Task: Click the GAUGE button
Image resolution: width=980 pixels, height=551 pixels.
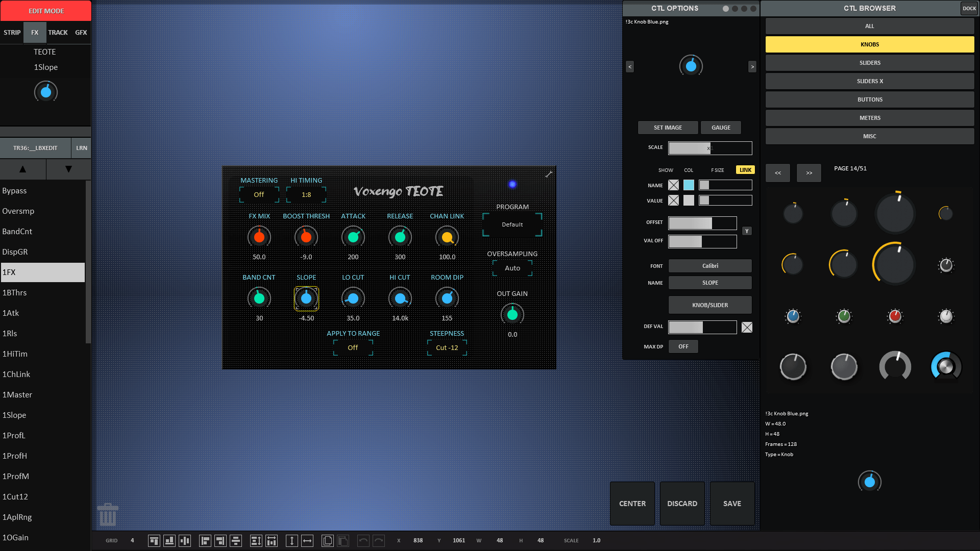Action: 721,128
